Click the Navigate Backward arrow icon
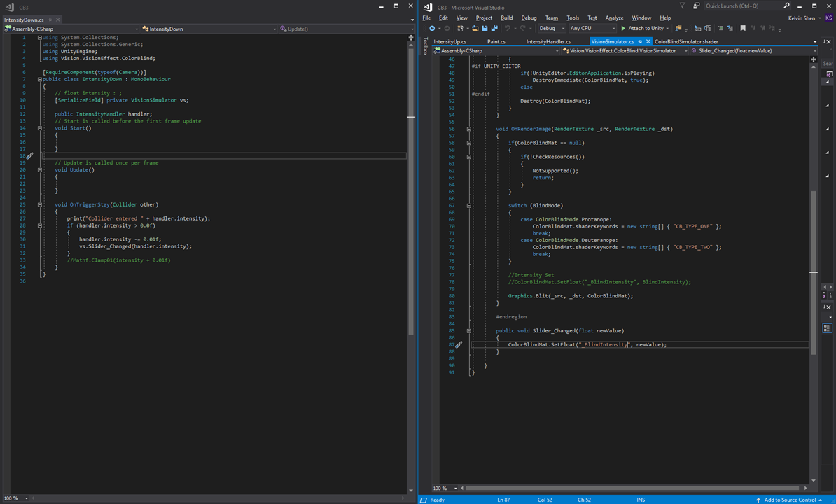Image resolution: width=836 pixels, height=504 pixels. pos(432,29)
